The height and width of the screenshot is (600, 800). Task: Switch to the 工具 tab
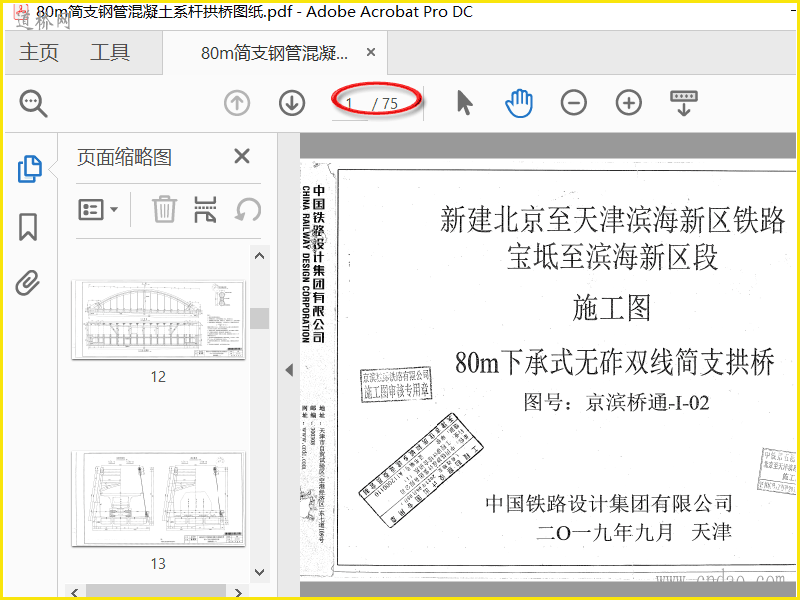coord(110,53)
